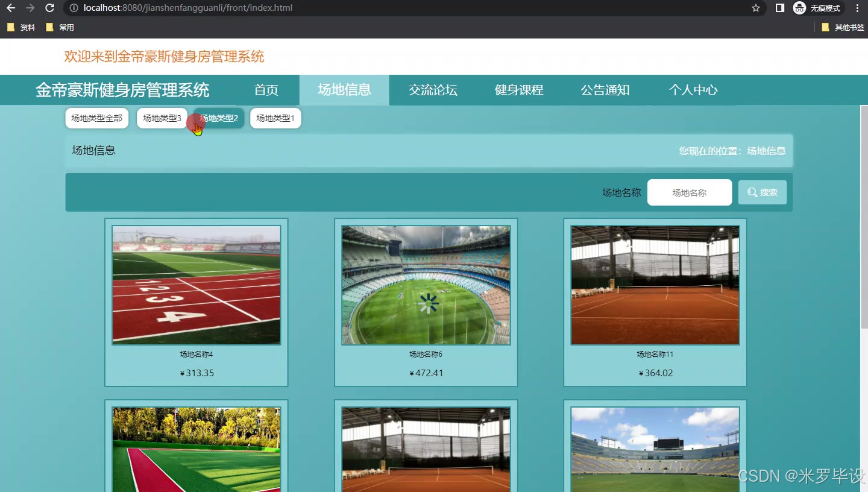Click the price ¥313.35
The image size is (868, 492).
[x=197, y=373]
